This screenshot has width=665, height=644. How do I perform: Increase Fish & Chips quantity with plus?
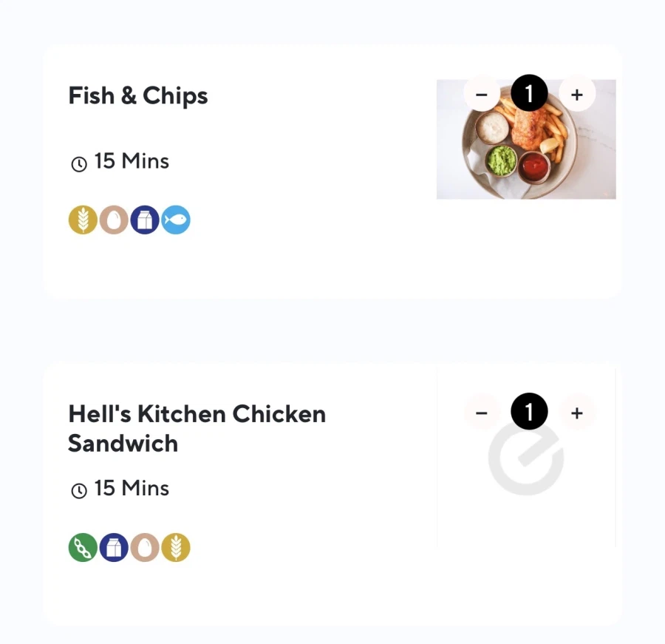(577, 95)
